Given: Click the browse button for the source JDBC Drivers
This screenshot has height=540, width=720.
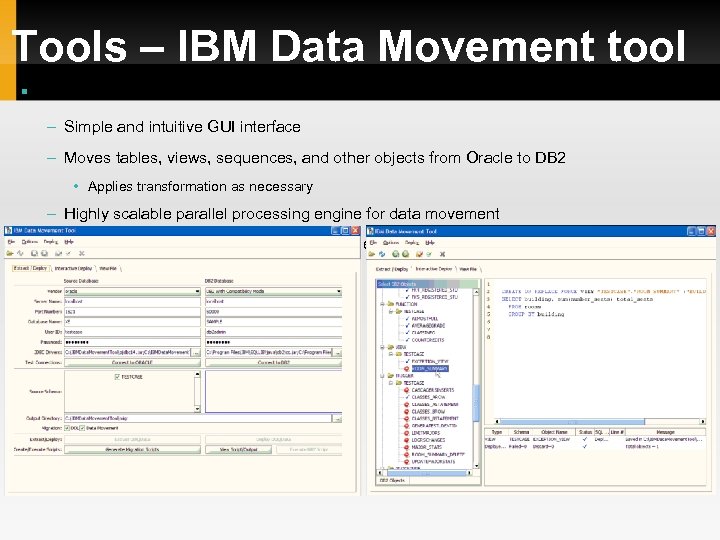Looking at the screenshot, I should 197,352.
